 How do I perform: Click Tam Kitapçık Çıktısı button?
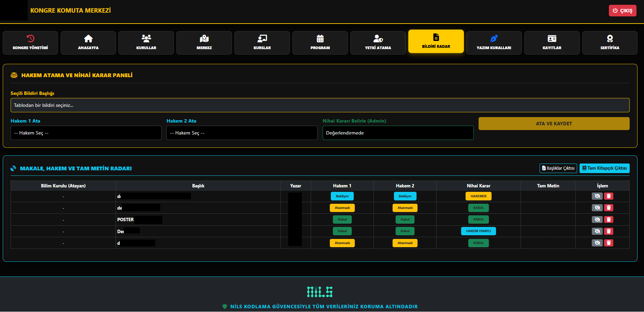pos(604,168)
